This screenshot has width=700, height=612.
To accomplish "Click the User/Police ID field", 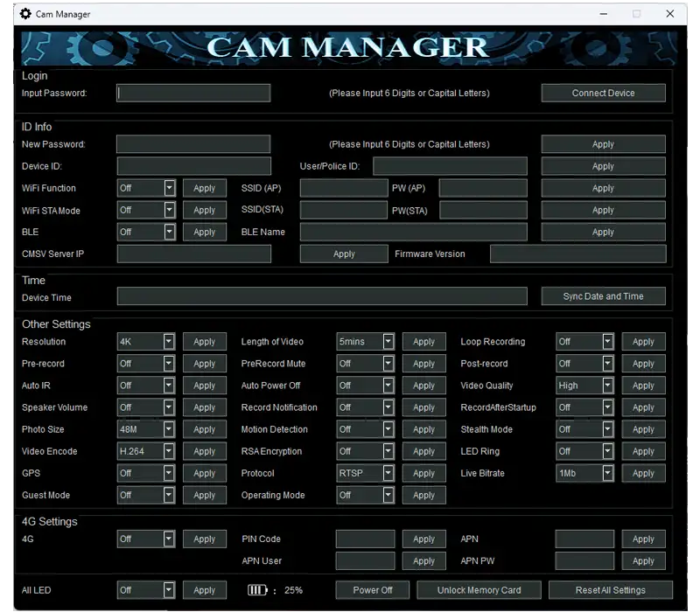I will pyautogui.click(x=450, y=166).
